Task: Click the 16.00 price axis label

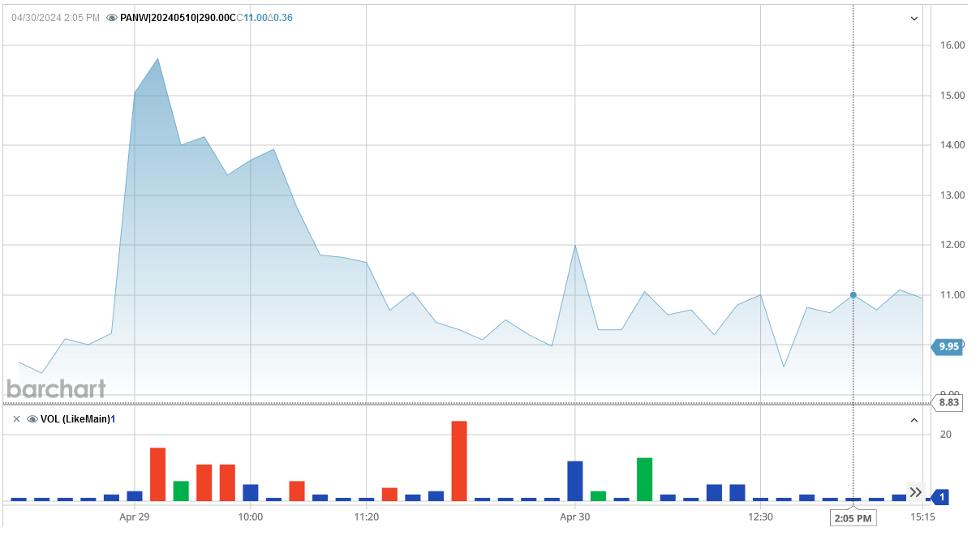Action: click(952, 45)
